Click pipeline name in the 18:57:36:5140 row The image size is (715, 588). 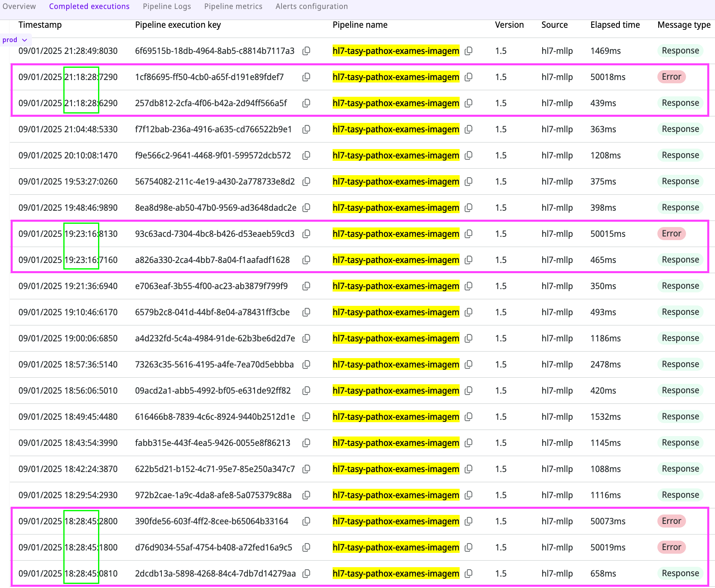click(x=396, y=365)
